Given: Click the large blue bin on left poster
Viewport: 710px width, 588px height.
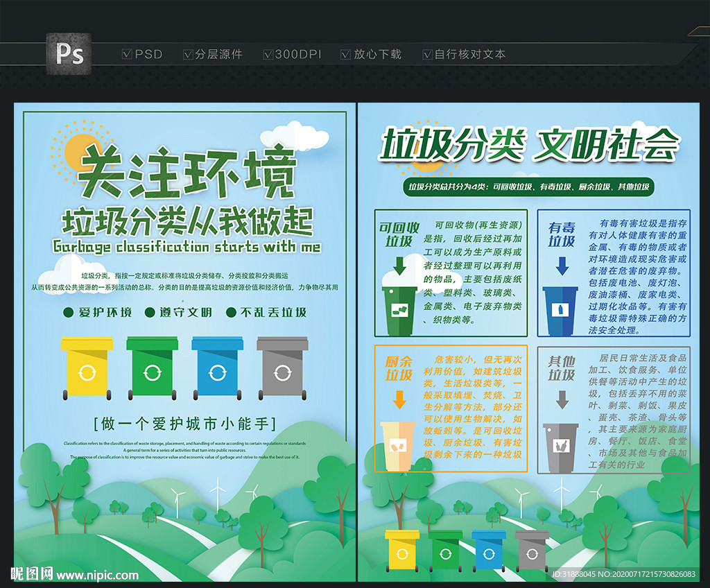Looking at the screenshot, I should [x=217, y=367].
